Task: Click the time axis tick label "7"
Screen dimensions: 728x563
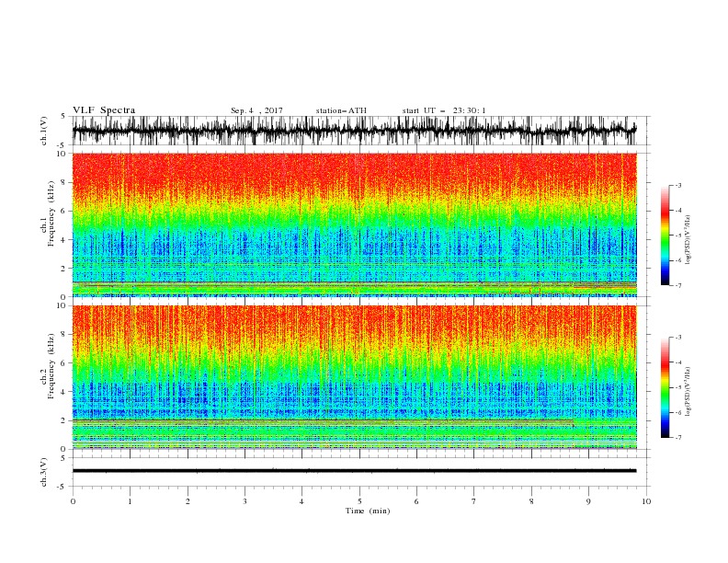Action: pyautogui.click(x=474, y=501)
